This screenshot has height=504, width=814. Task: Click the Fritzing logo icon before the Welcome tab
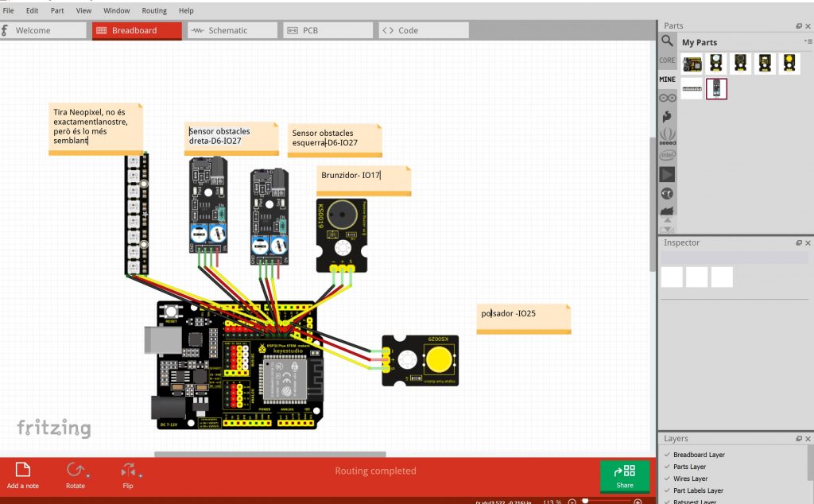6,29
